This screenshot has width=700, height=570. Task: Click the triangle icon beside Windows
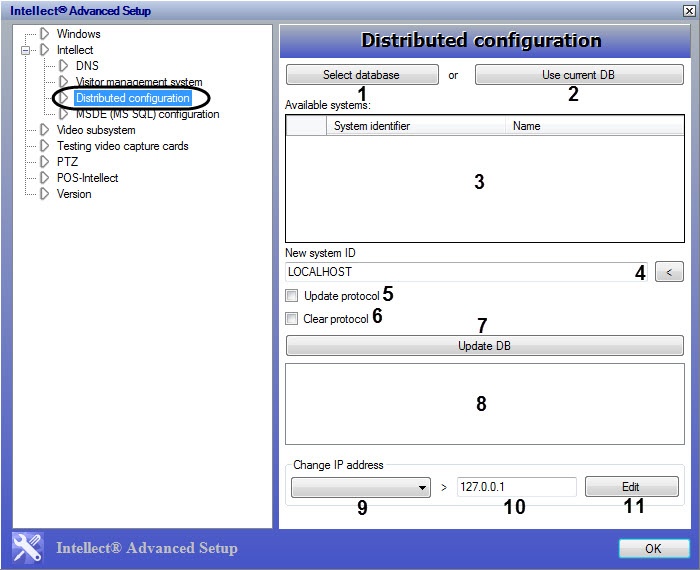coord(44,33)
